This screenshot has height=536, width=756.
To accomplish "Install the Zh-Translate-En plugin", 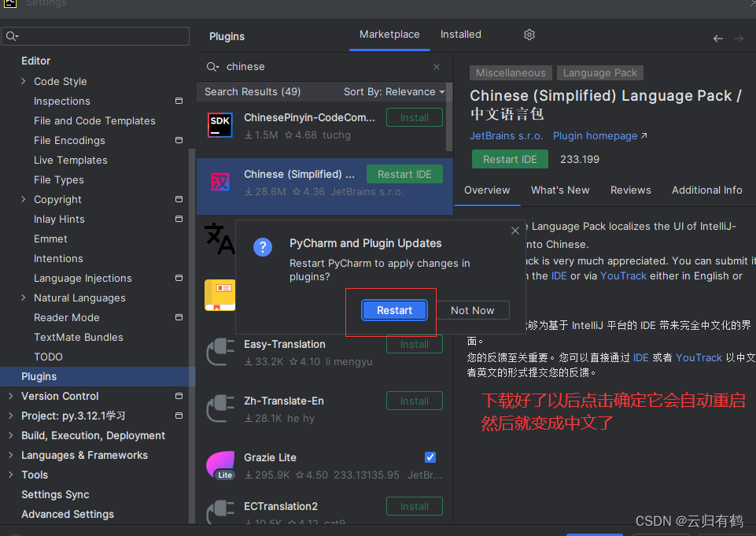I will (x=414, y=401).
